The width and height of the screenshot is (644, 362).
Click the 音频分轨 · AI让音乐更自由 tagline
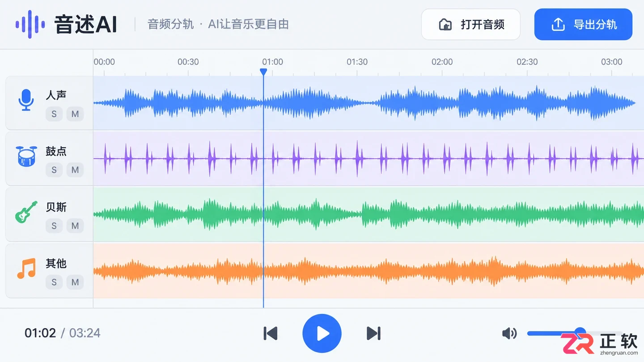pyautogui.click(x=218, y=24)
